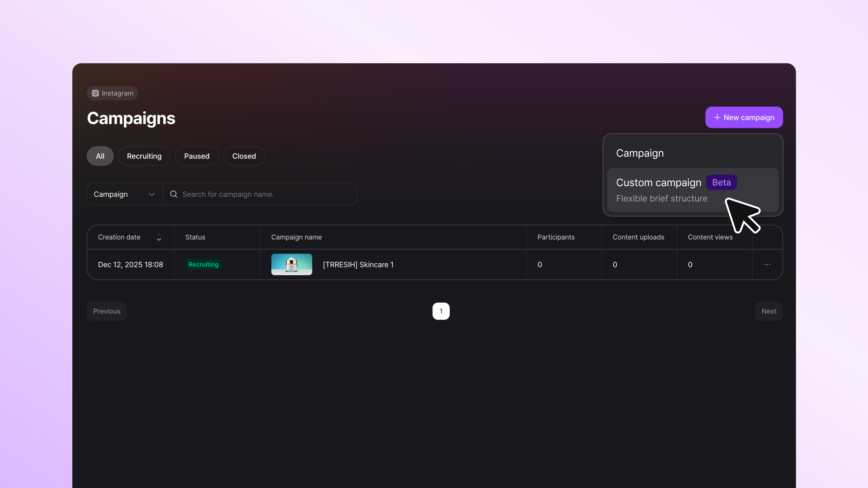868x488 pixels.
Task: Click page number 1
Action: click(x=441, y=311)
